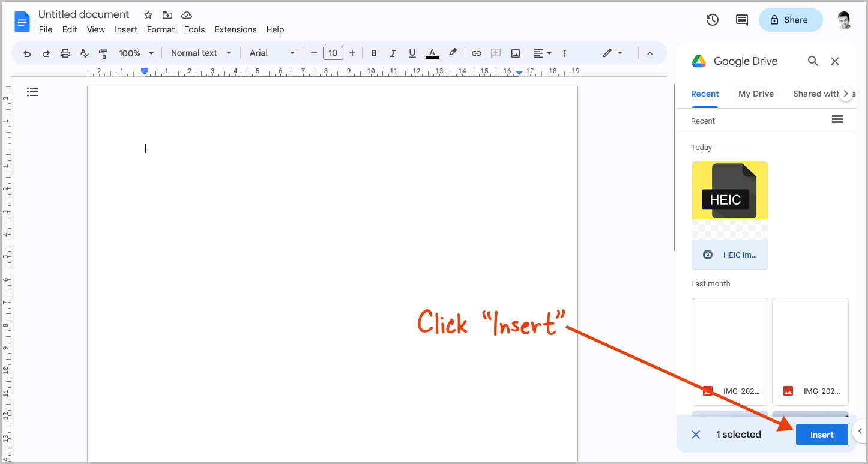Viewport: 868px width, 464px height.
Task: Click the blue Insert button
Action: coord(822,434)
